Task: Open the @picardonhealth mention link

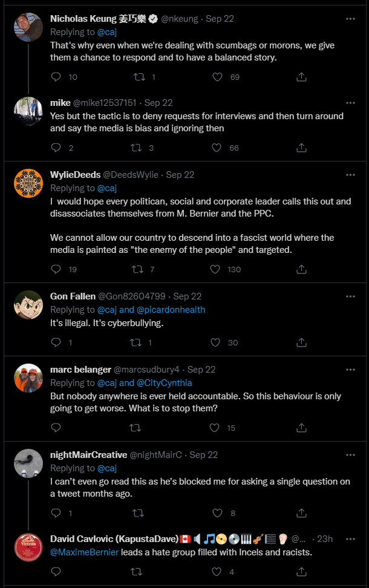Action: pos(171,310)
